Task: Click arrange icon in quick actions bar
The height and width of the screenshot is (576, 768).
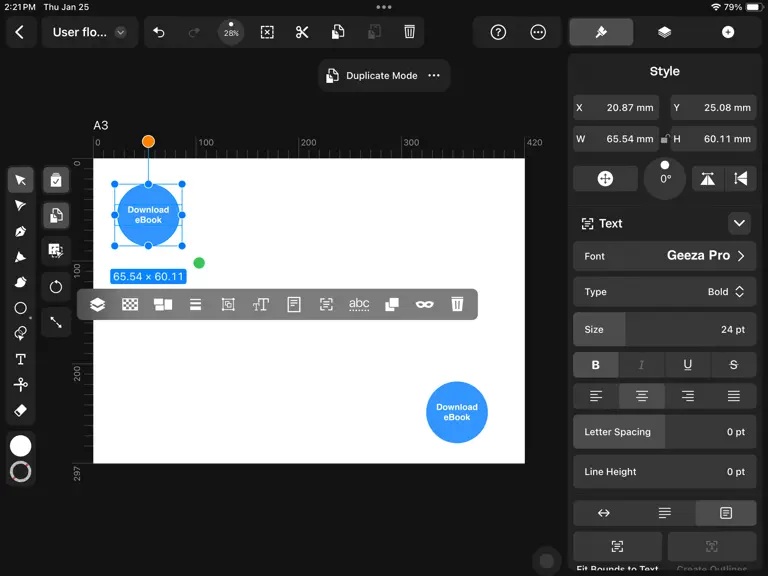Action: pyautogui.click(x=163, y=305)
